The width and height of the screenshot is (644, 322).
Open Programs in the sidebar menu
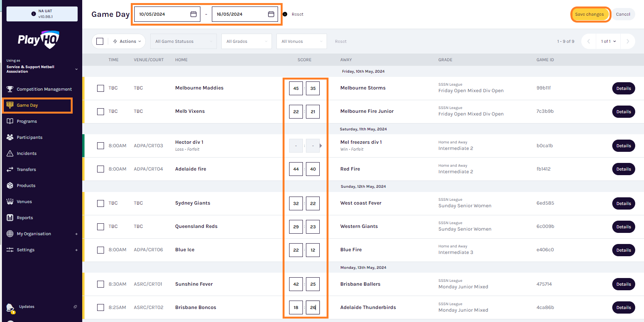[27, 121]
